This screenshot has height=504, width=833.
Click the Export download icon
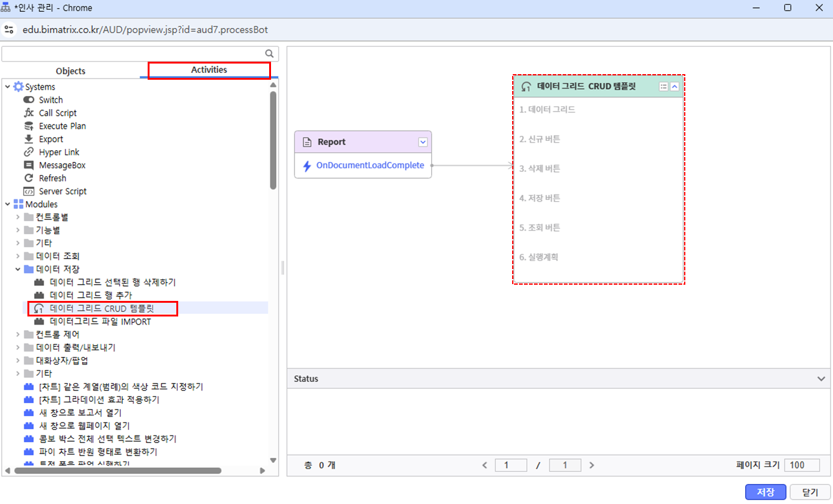[29, 139]
